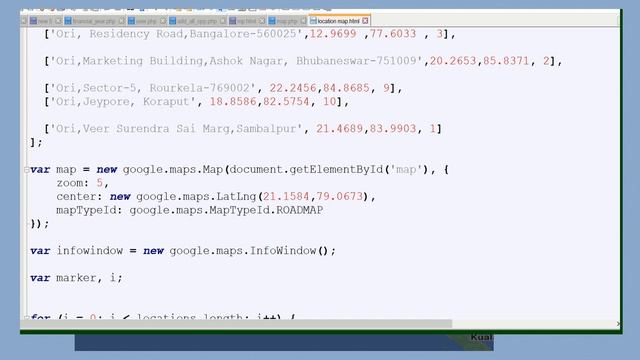
Task: Close the map.php tab
Action: (303, 21)
